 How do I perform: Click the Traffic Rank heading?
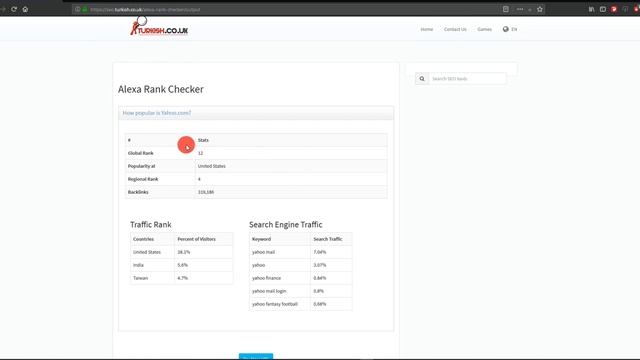[151, 224]
